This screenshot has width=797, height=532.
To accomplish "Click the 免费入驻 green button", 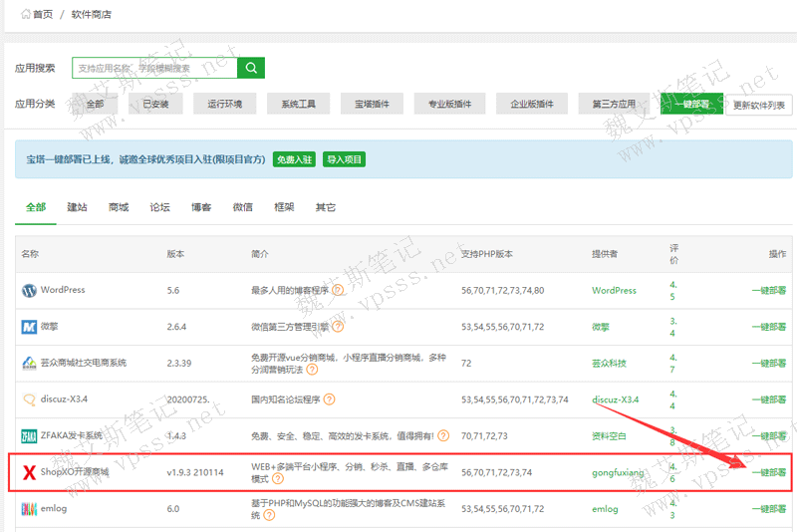I will (294, 159).
